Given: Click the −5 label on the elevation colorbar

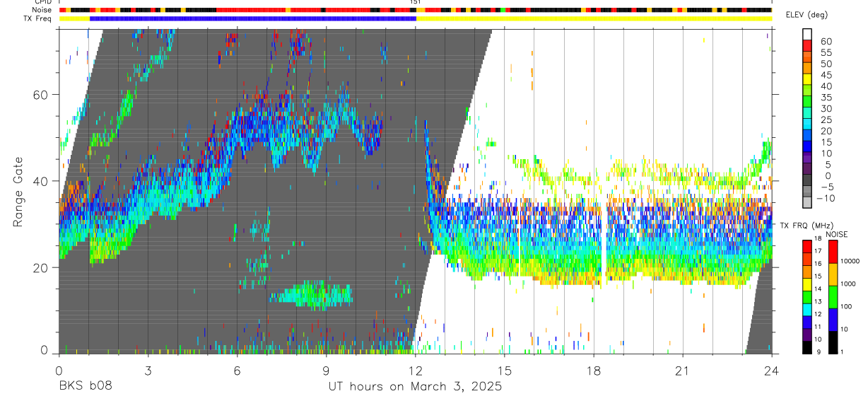Looking at the screenshot, I should [x=827, y=187].
